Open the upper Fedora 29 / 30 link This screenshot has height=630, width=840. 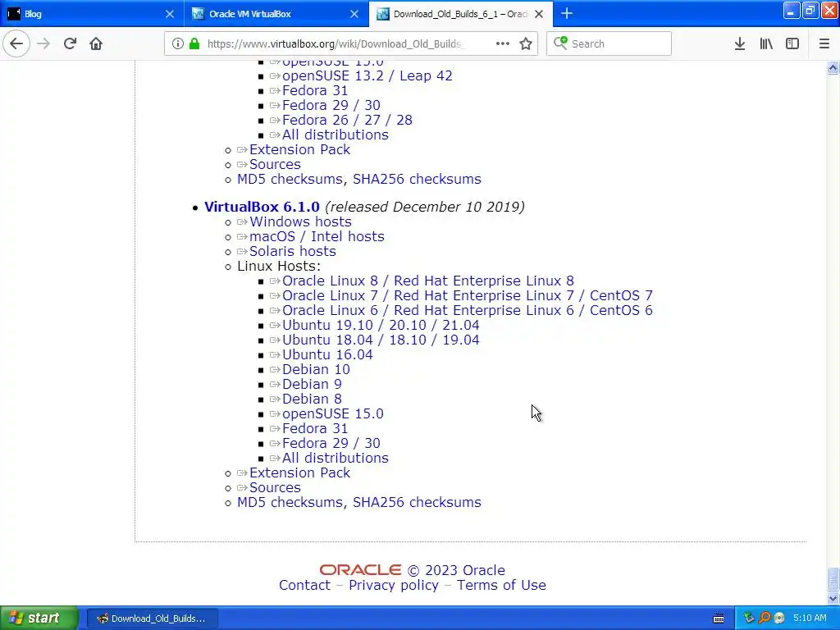point(331,106)
